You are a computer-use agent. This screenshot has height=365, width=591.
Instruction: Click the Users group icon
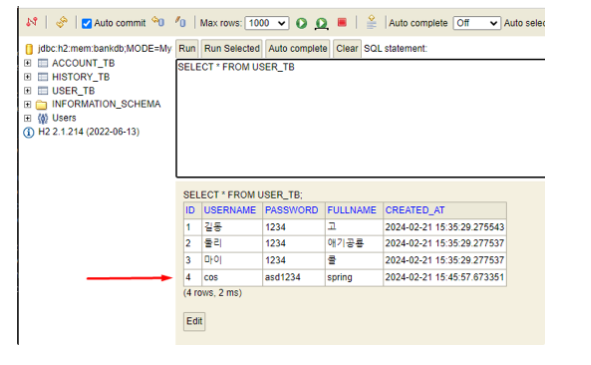(43, 118)
